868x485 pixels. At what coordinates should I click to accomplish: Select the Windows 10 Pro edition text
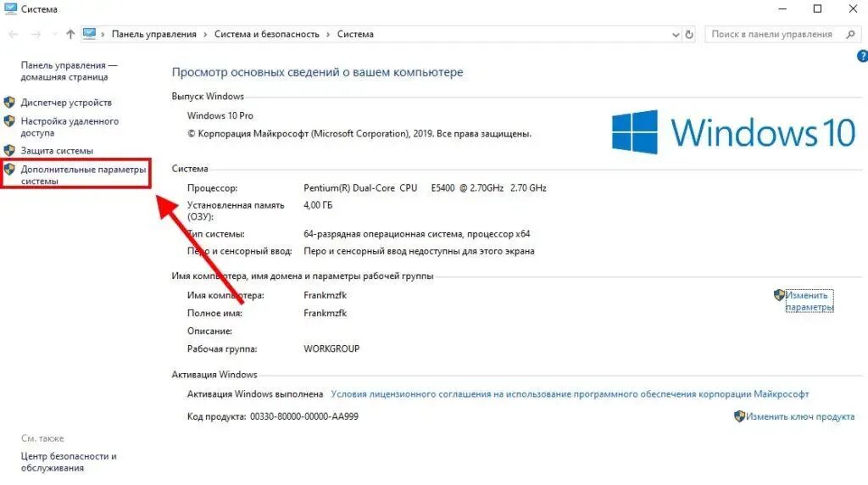220,115
